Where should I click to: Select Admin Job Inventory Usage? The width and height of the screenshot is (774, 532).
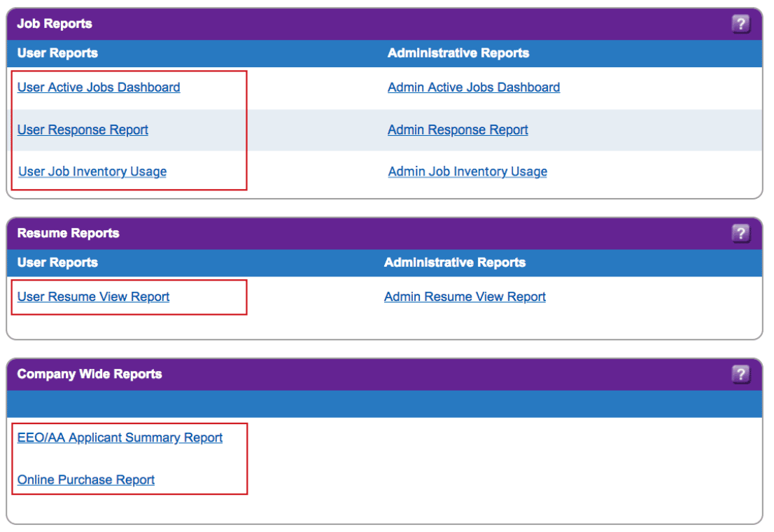coord(467,171)
